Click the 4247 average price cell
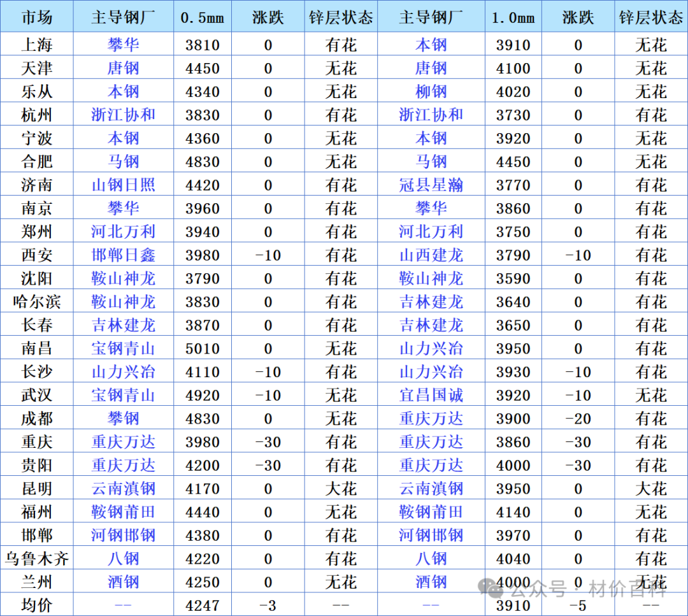Screen dimensions: 688x616 coord(203,605)
